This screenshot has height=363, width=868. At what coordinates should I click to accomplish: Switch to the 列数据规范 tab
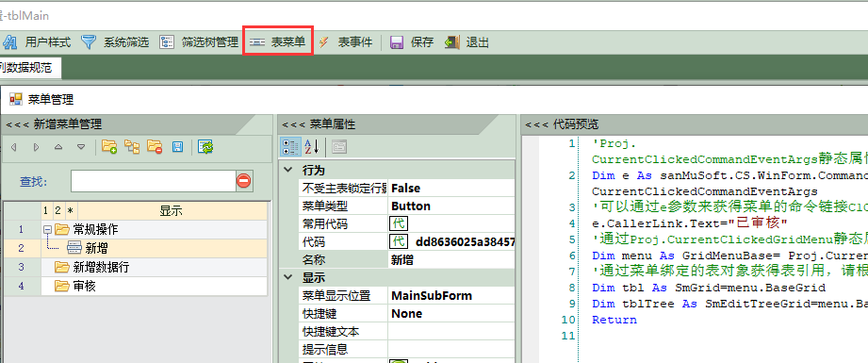click(x=29, y=68)
